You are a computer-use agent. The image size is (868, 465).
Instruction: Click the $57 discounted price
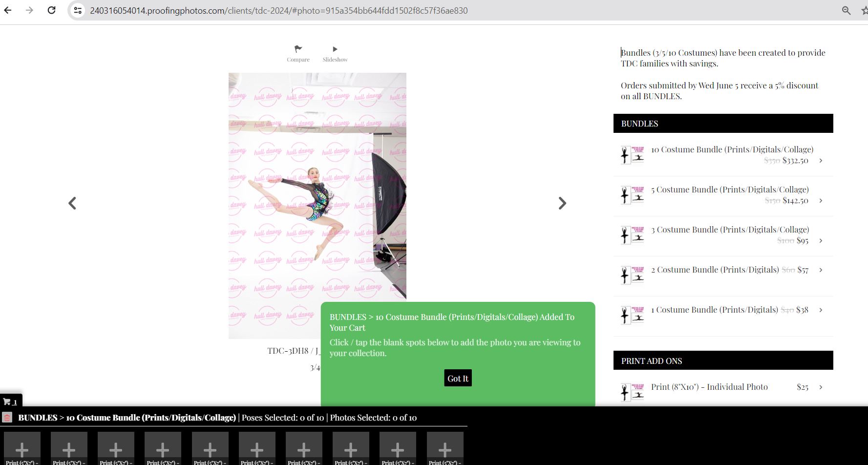tap(803, 270)
